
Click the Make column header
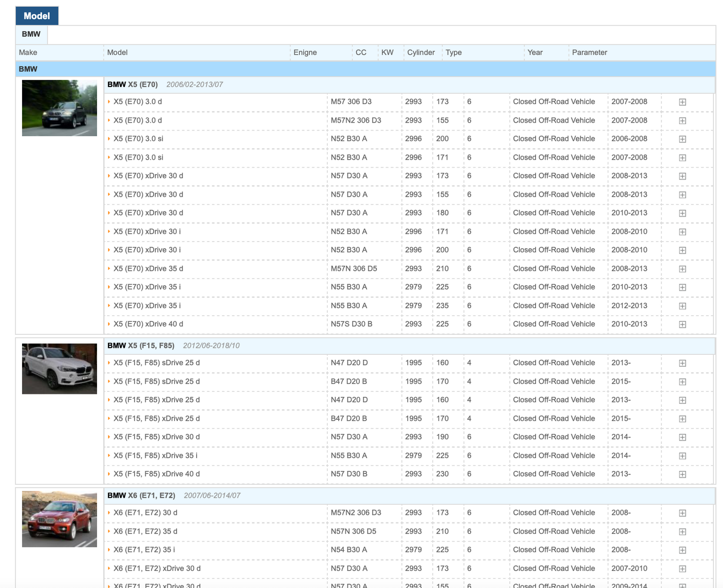click(28, 53)
